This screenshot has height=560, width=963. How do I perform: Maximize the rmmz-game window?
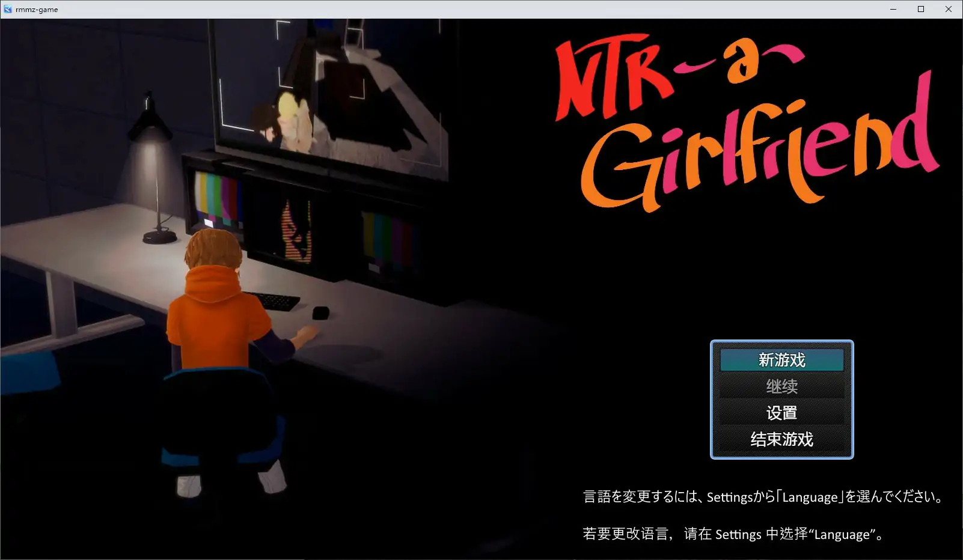pos(920,8)
